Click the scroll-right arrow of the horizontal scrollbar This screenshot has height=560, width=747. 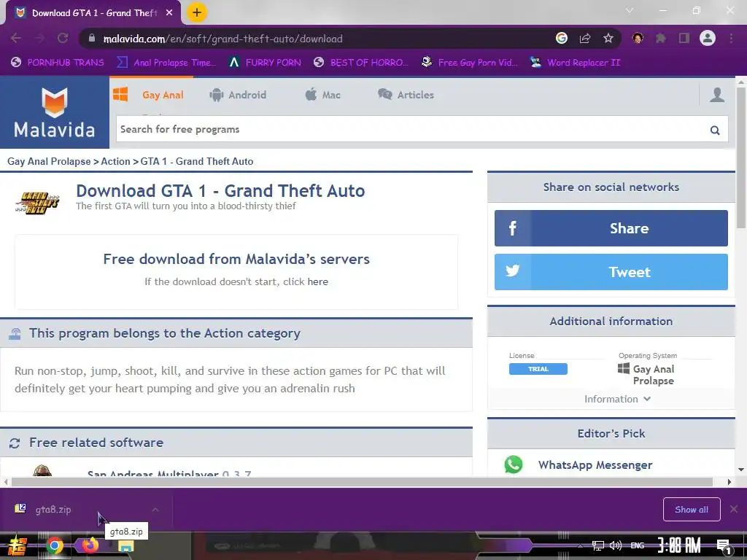(x=729, y=482)
